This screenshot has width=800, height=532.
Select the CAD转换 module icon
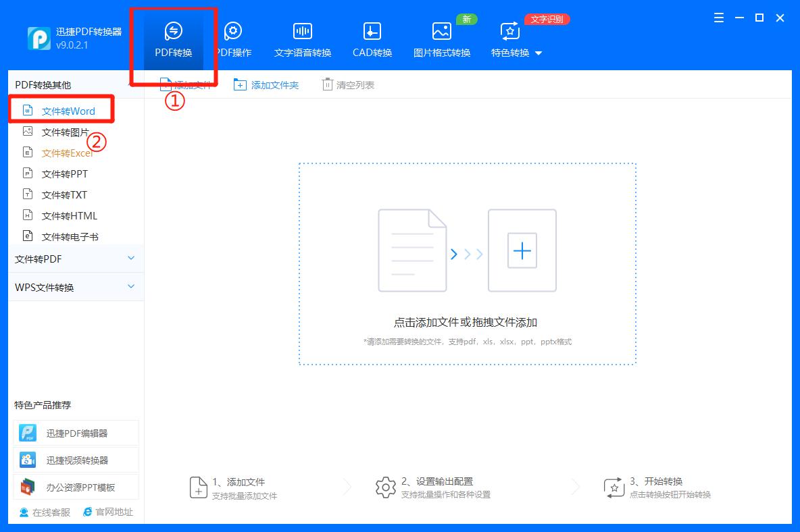371,31
